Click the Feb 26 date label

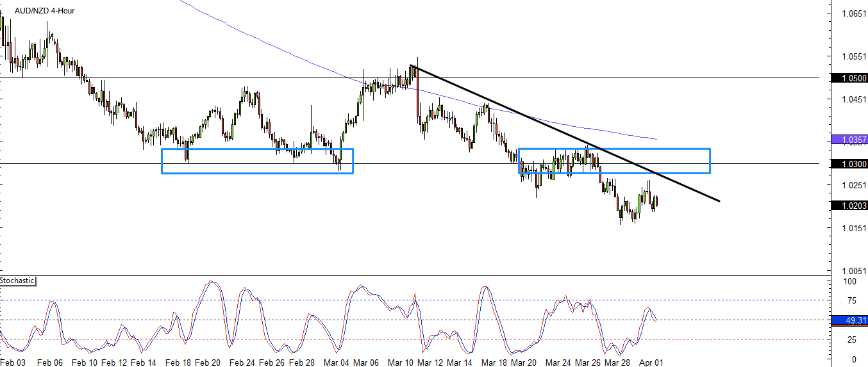[x=272, y=363]
